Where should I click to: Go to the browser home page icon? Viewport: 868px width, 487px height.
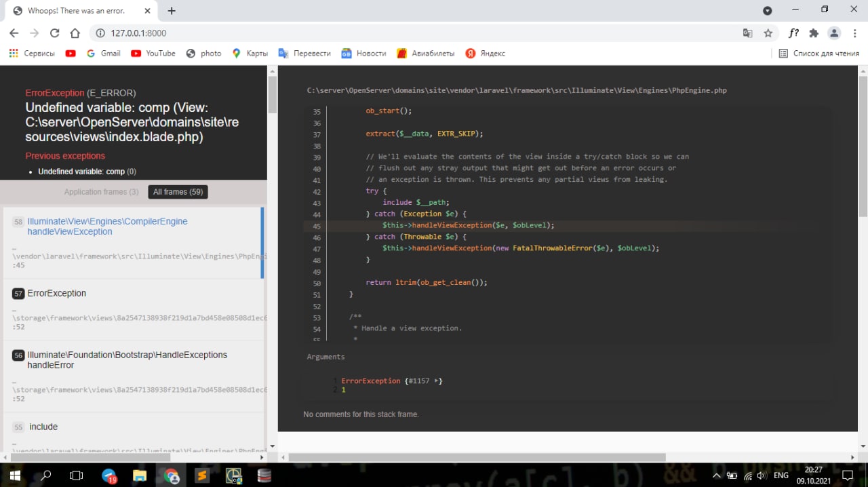pyautogui.click(x=75, y=33)
